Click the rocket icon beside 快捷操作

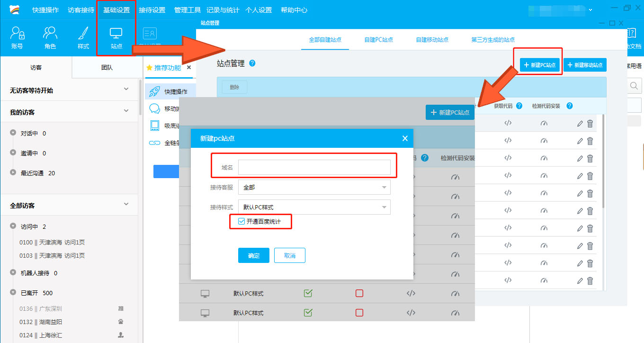coord(154,91)
